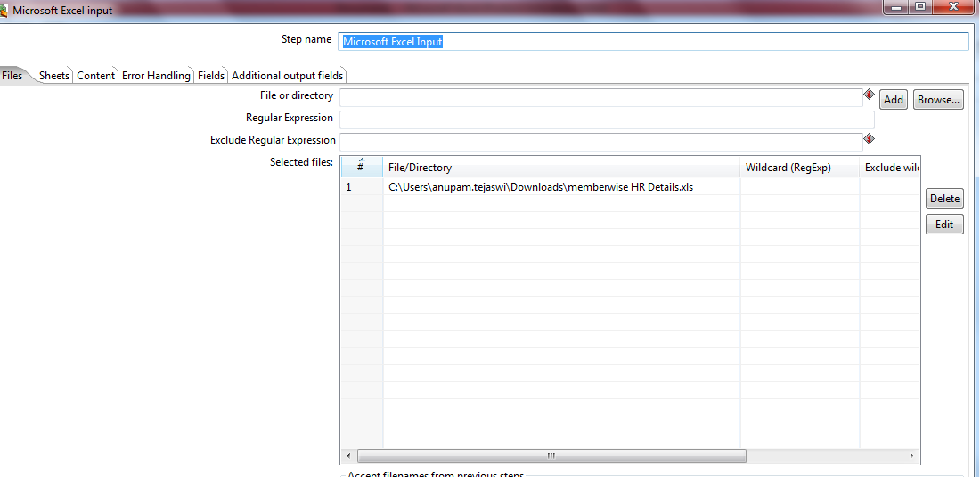
Task: Open the Files tab
Action: (12, 76)
